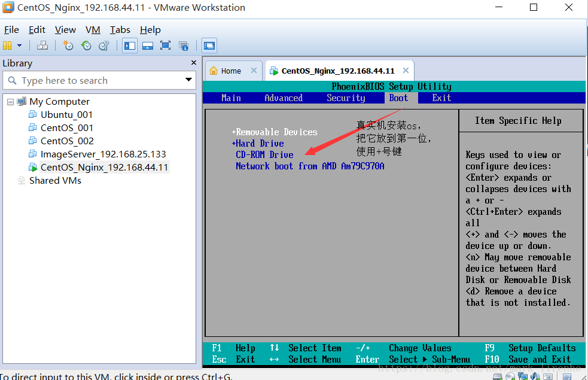
Task: Open the library search filter dropdown
Action: tap(188, 80)
